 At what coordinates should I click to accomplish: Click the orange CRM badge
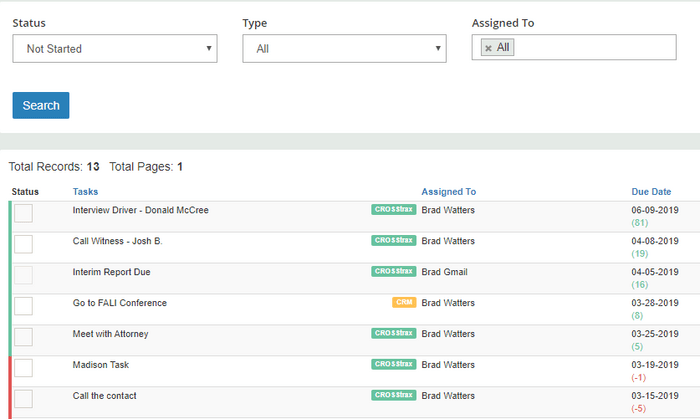(404, 303)
